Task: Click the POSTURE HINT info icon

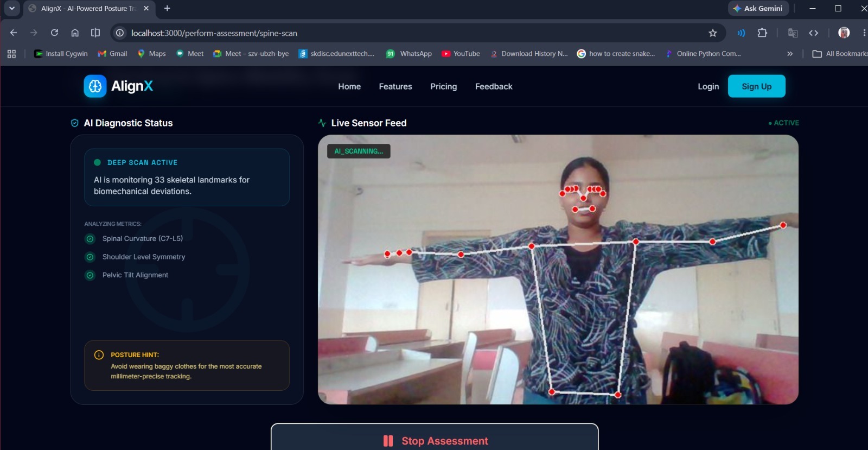Action: point(99,355)
